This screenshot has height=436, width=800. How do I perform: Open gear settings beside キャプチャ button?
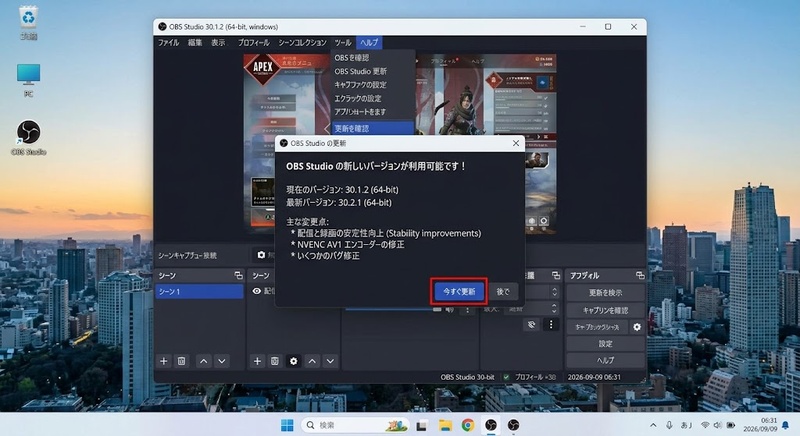(637, 327)
